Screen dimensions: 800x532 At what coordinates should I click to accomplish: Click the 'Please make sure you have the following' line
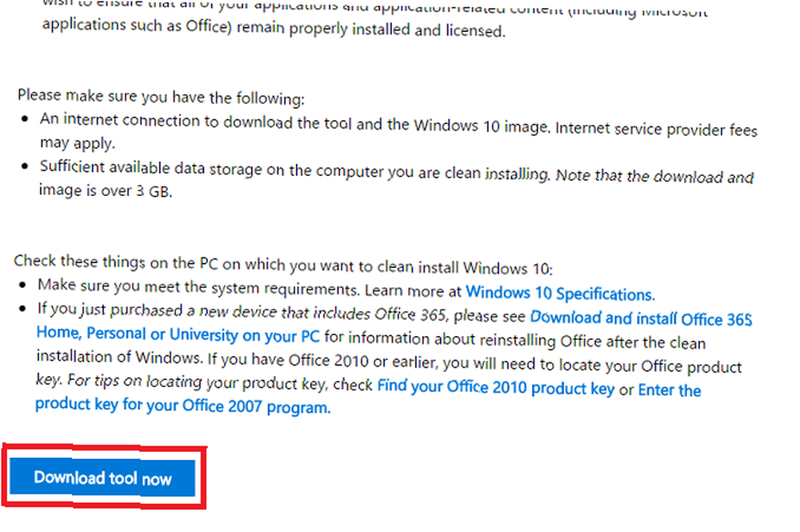(x=162, y=97)
